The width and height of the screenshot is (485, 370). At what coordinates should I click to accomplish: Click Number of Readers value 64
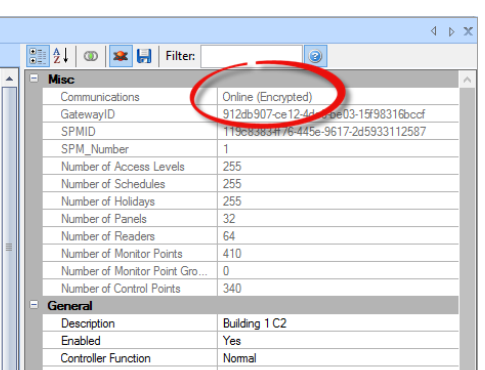(229, 236)
